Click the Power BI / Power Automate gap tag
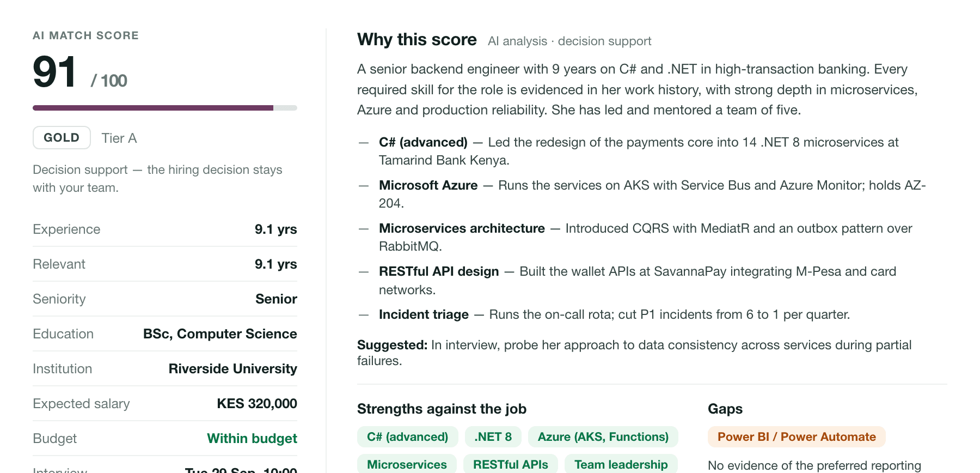Screen dimensions: 980x473 (x=797, y=437)
